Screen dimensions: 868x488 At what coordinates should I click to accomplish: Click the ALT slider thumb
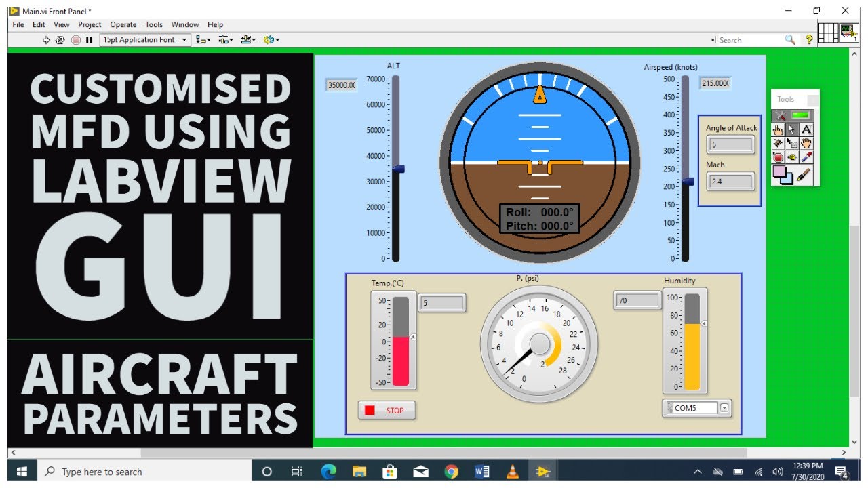[x=398, y=169]
